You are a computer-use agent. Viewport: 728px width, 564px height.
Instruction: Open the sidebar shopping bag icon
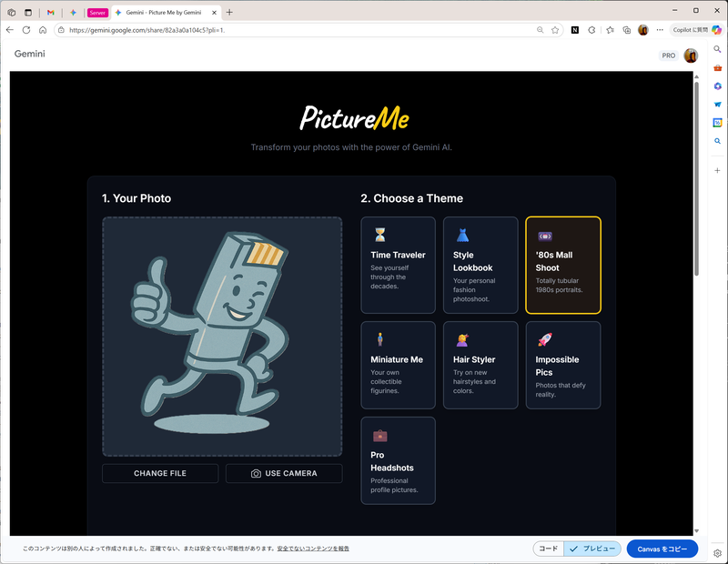(x=717, y=68)
